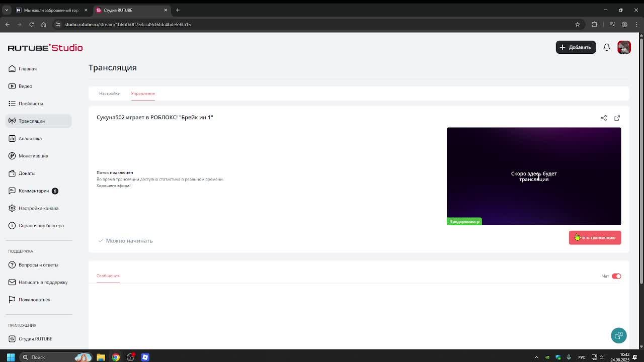Click the RUTUBE Studio logo
This screenshot has width=644, height=362.
pyautogui.click(x=45, y=48)
